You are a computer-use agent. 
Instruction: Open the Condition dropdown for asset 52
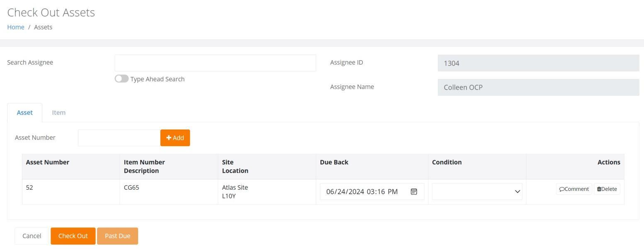477,191
